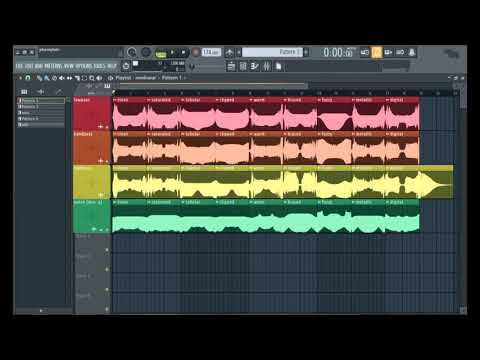Show audio clips tab in picker panel

pos(41,92)
